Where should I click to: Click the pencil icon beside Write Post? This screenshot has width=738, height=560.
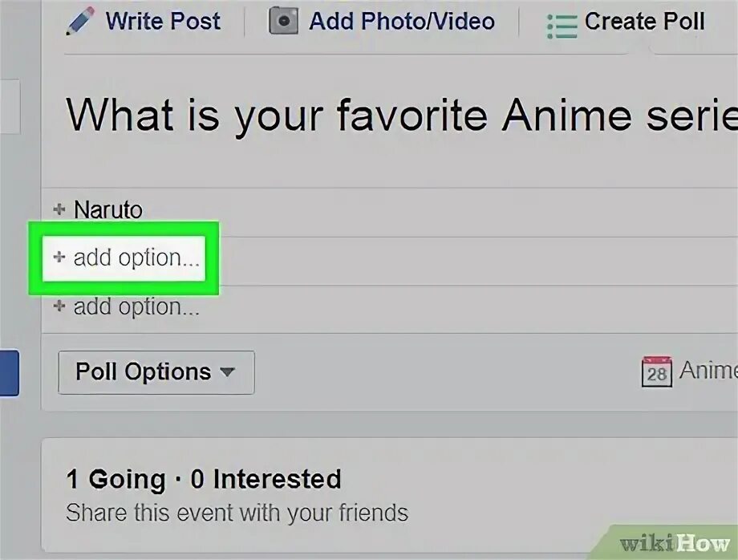tap(80, 21)
